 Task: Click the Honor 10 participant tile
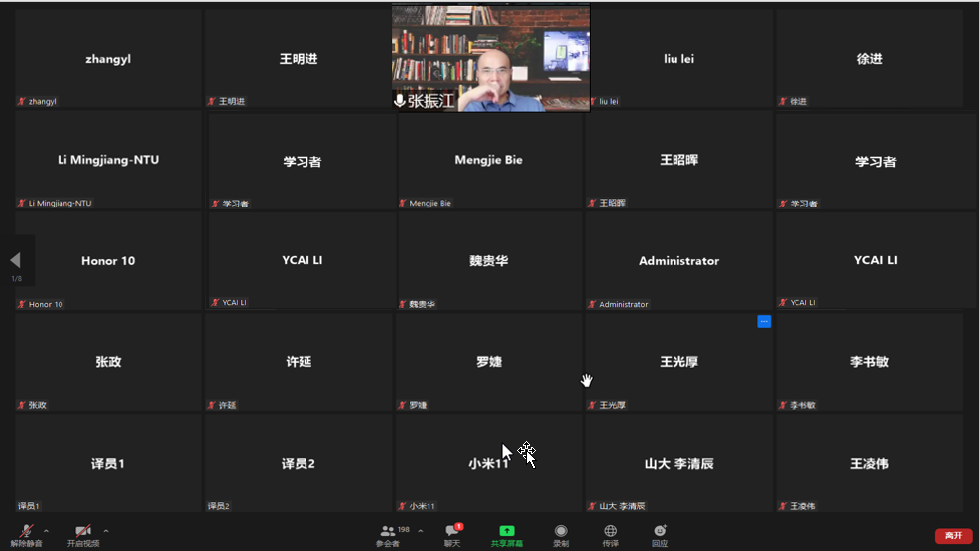click(x=108, y=261)
